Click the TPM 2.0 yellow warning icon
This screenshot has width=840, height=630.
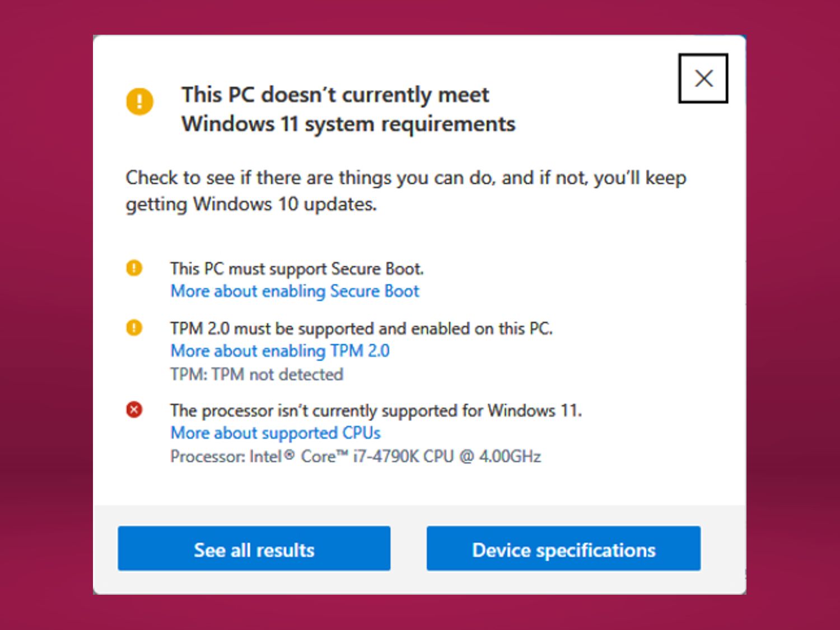tap(134, 328)
